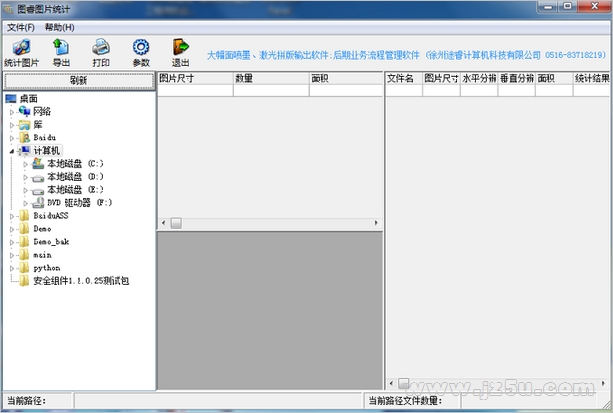Open the 文件(F) menu
Image resolution: width=613 pixels, height=413 pixels.
[x=20, y=27]
